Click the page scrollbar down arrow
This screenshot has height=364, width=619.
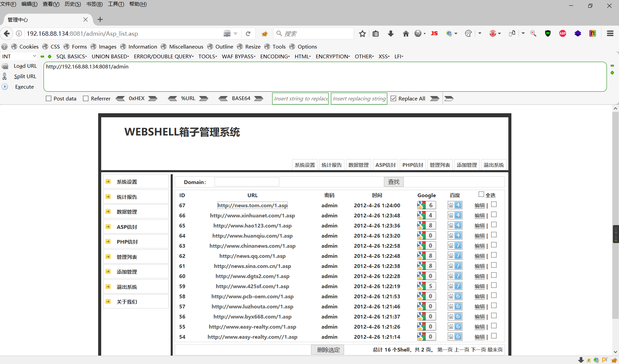point(616,352)
